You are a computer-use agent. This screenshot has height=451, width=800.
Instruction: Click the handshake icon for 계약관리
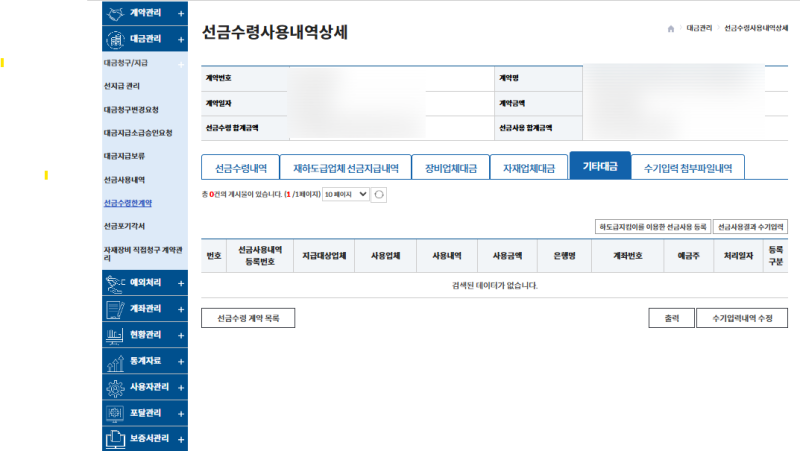115,13
